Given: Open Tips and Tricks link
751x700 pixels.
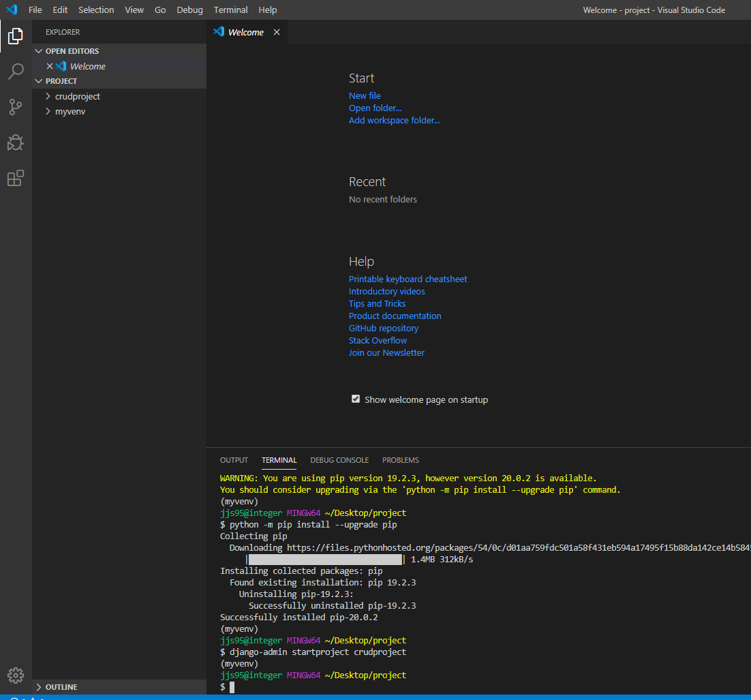Looking at the screenshot, I should pyautogui.click(x=377, y=304).
